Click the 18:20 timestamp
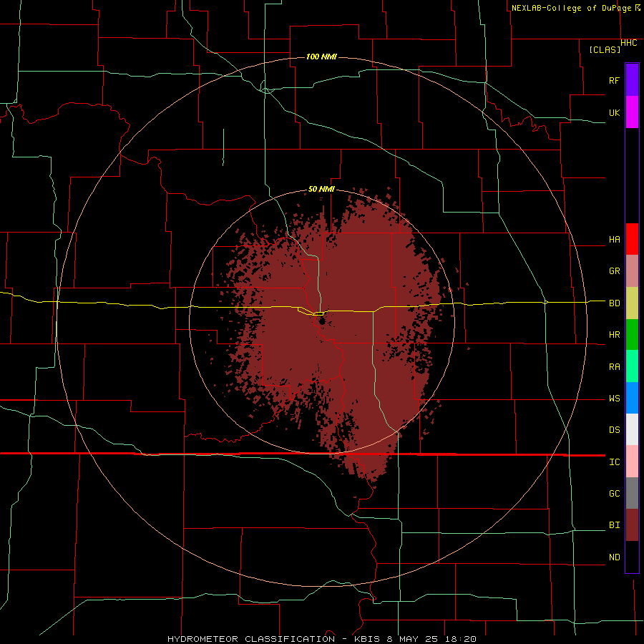This screenshot has width=644, height=644. point(462,639)
